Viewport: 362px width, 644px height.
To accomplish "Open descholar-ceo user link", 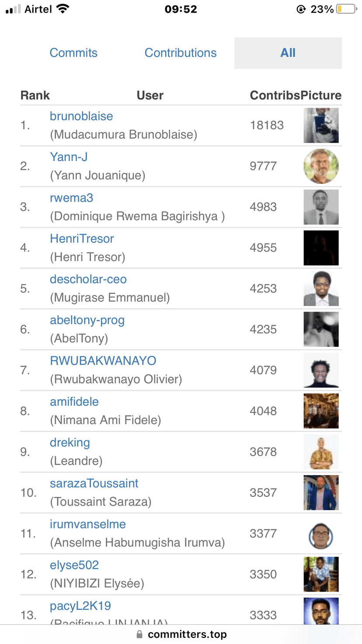I will (88, 279).
